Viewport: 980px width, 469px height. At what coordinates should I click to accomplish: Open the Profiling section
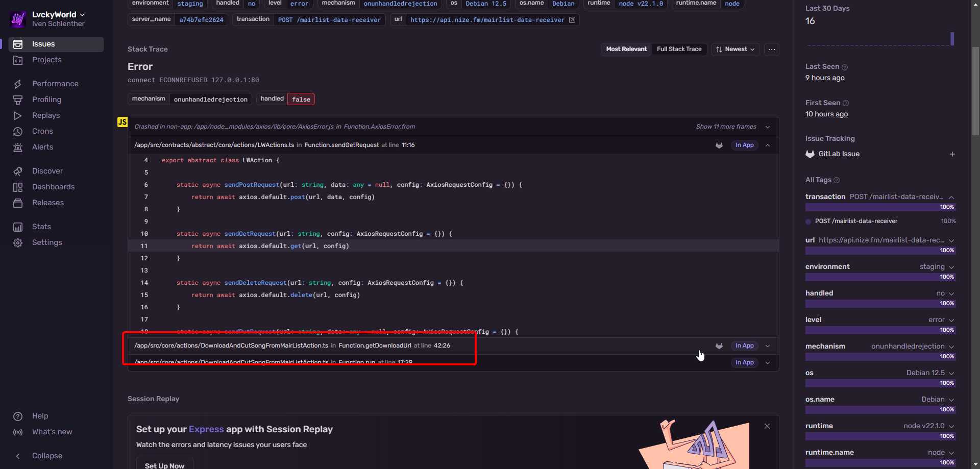click(46, 100)
